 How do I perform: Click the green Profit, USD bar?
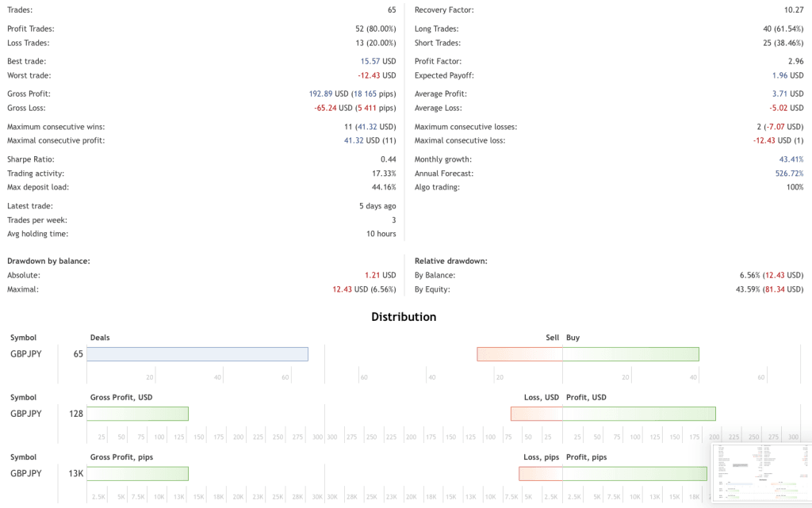639,414
